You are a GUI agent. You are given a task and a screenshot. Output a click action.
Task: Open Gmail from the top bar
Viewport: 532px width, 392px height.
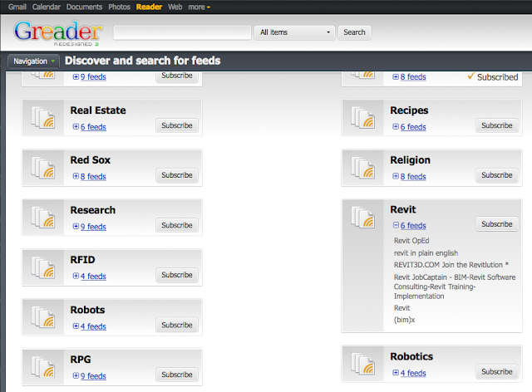coord(17,7)
